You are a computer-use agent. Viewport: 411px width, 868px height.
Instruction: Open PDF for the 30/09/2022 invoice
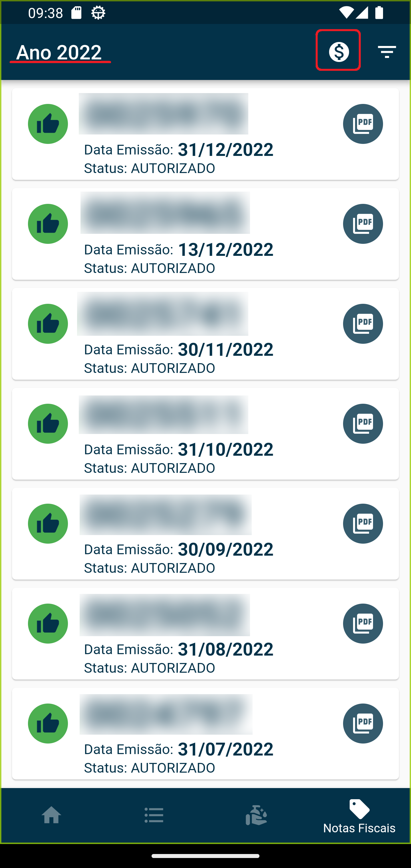click(x=362, y=524)
